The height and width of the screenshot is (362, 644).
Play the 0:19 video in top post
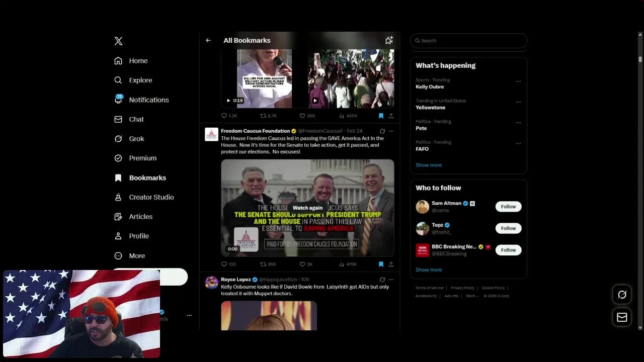click(228, 101)
